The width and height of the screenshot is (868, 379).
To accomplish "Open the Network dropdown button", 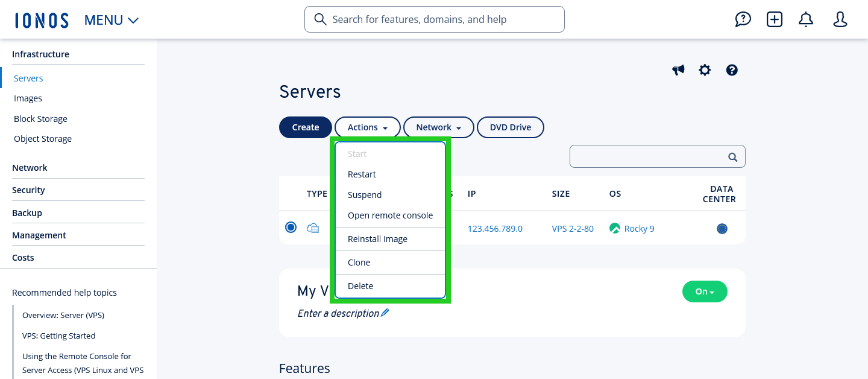I will (x=439, y=127).
